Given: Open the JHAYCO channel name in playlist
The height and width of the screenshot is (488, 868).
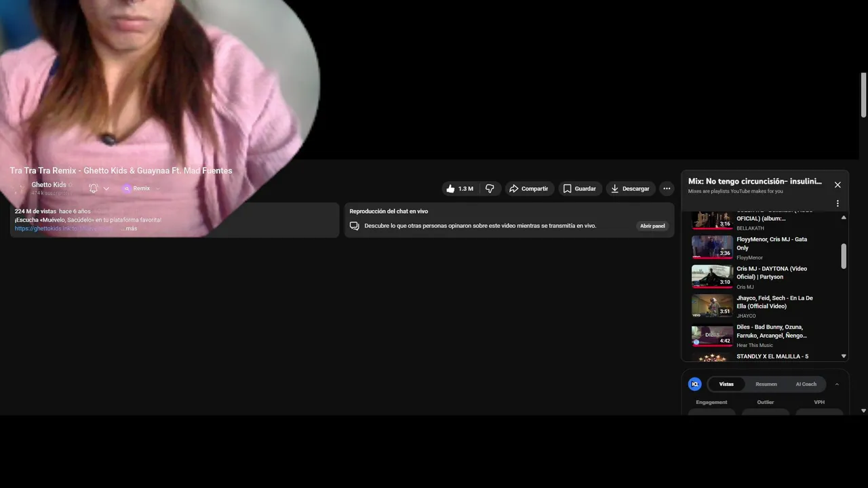Looking at the screenshot, I should [x=746, y=316].
